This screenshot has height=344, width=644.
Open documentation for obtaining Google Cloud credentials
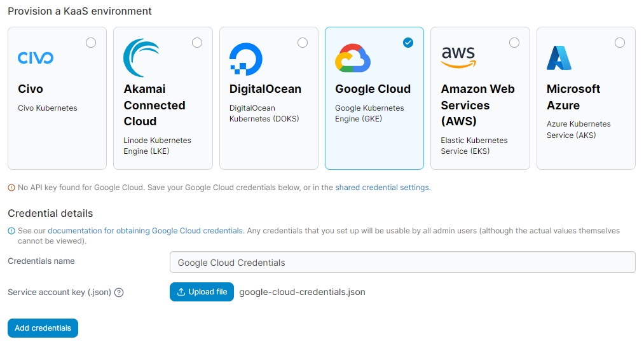[x=145, y=231]
